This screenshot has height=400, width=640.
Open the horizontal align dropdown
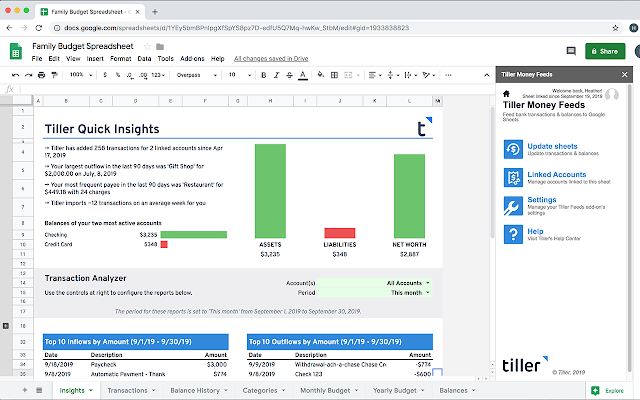375,75
